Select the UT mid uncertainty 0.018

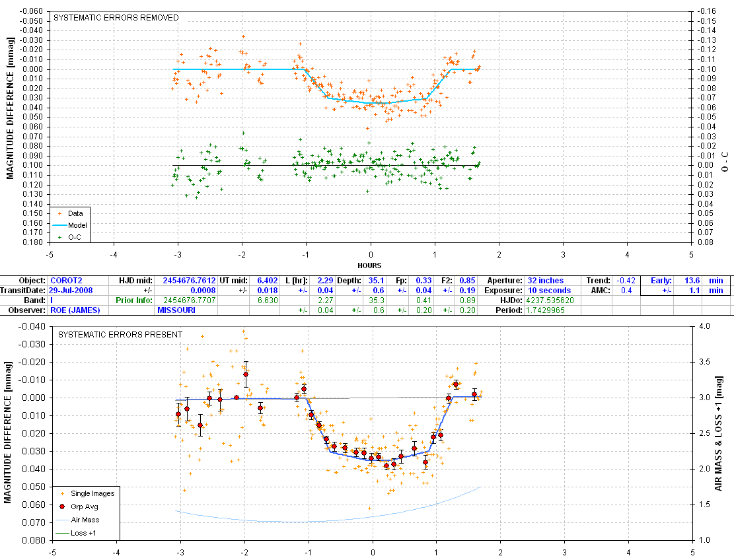tap(268, 291)
